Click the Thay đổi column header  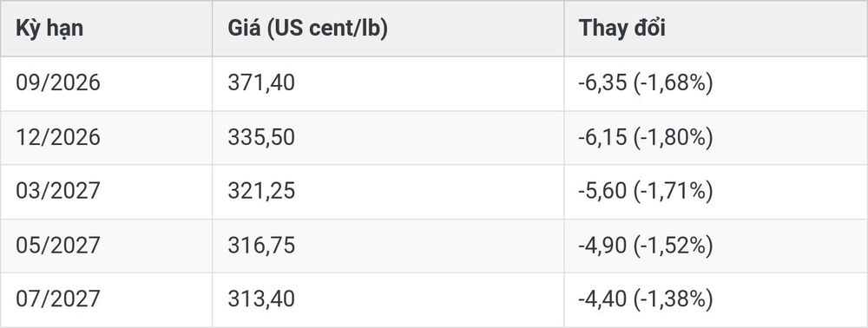click(716, 29)
